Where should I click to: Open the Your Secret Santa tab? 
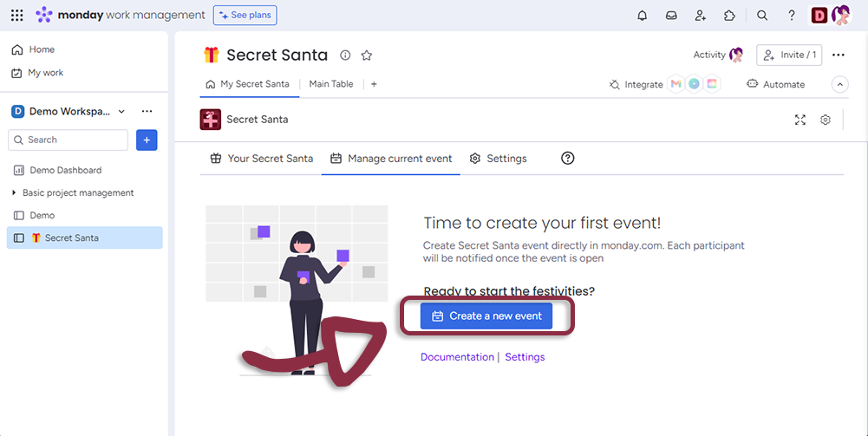[261, 159]
